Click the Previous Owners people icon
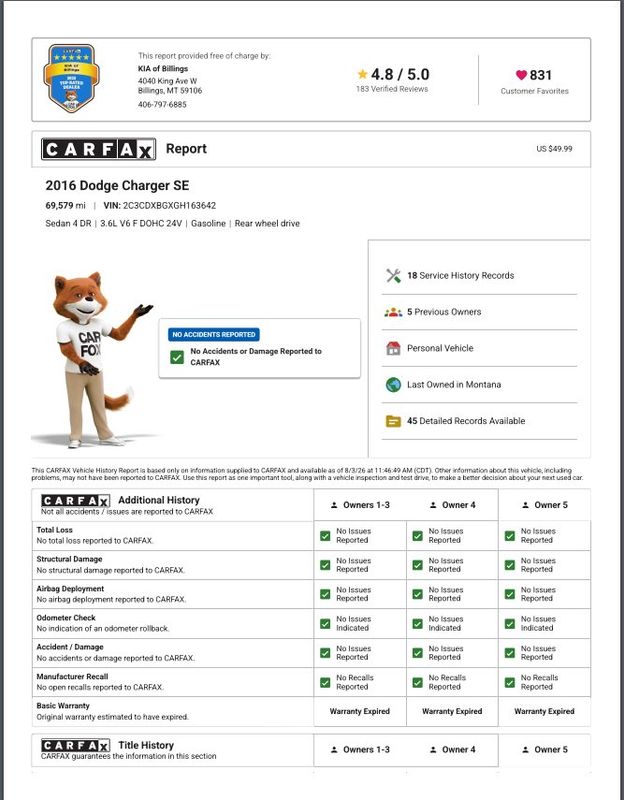This screenshot has height=800, width=624. [393, 312]
